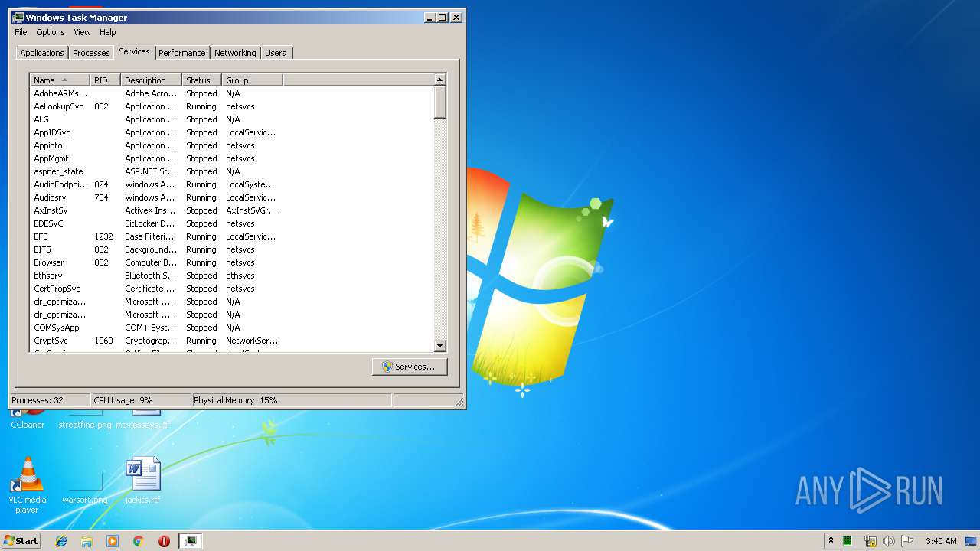Select the COMSysApp service row

point(231,328)
